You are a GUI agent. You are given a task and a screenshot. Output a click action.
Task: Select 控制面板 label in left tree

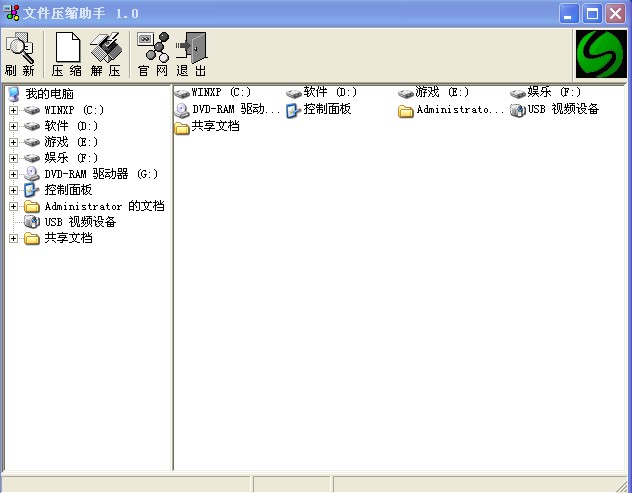point(68,190)
